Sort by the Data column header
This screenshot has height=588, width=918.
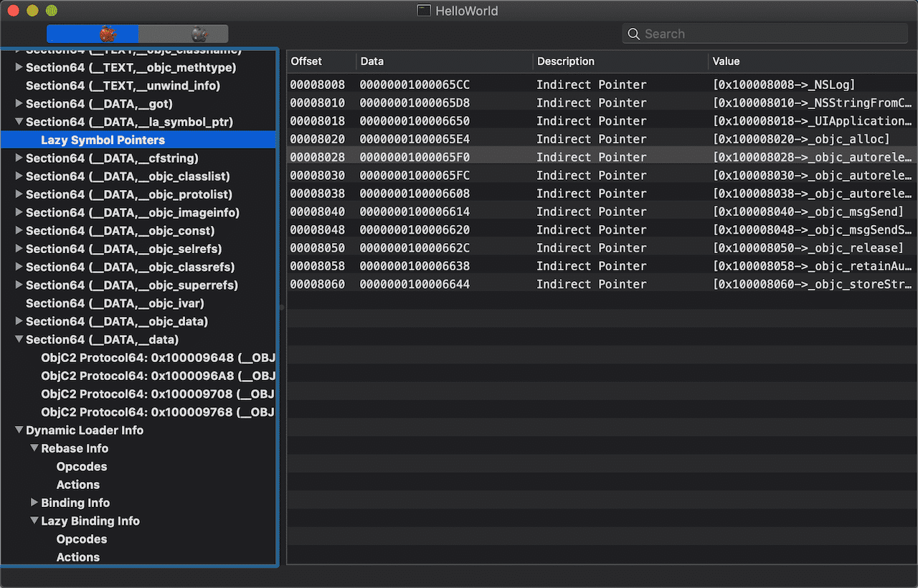(445, 62)
